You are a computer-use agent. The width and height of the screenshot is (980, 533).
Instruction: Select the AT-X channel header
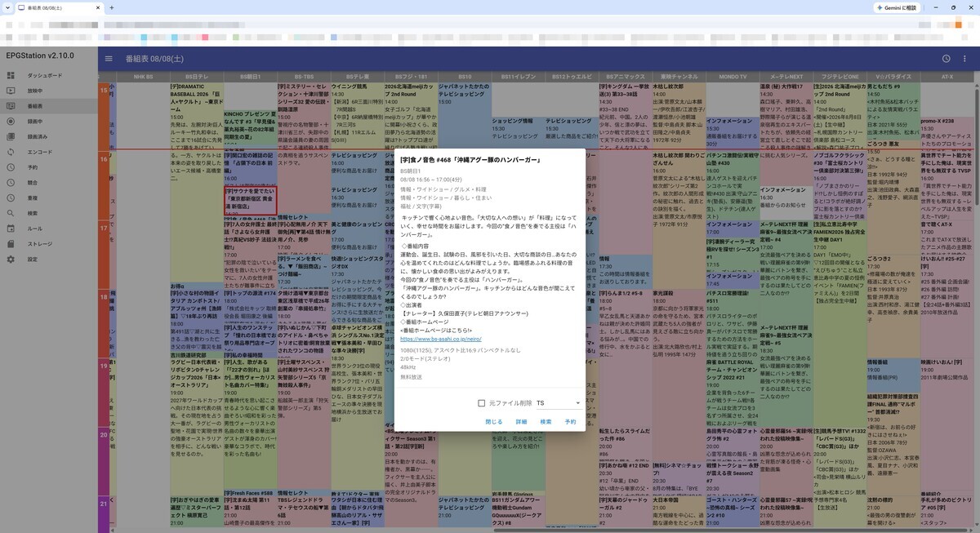(947, 77)
